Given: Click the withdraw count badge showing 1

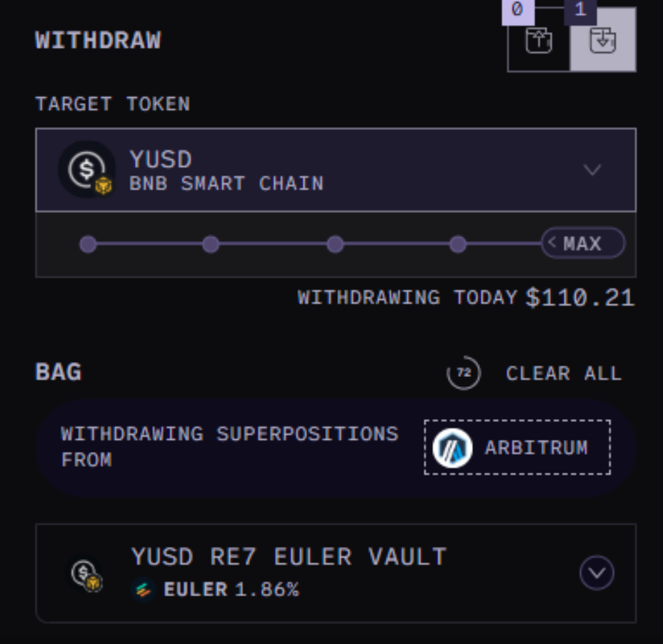Looking at the screenshot, I should [580, 11].
